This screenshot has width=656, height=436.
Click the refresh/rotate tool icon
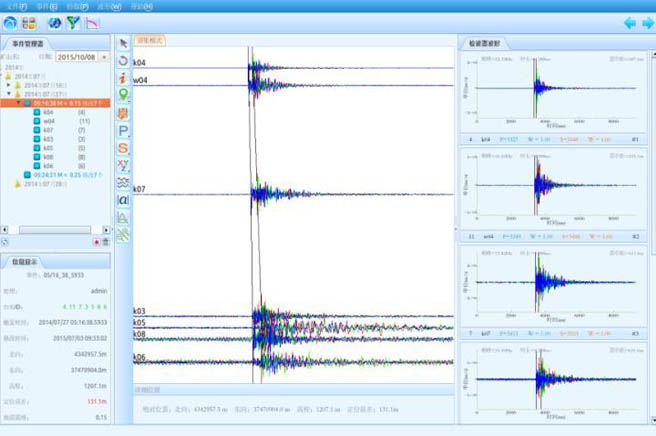point(123,61)
